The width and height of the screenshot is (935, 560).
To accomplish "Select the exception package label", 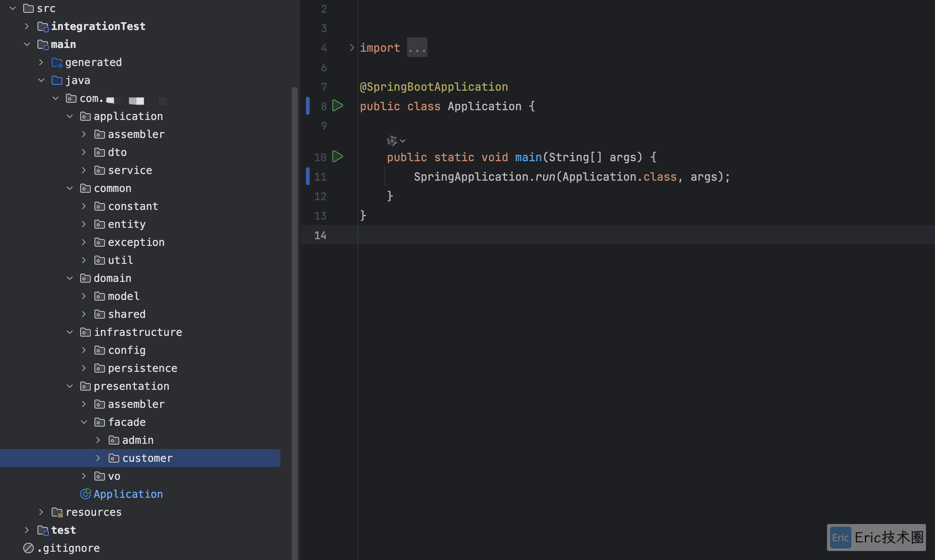I will pos(136,242).
